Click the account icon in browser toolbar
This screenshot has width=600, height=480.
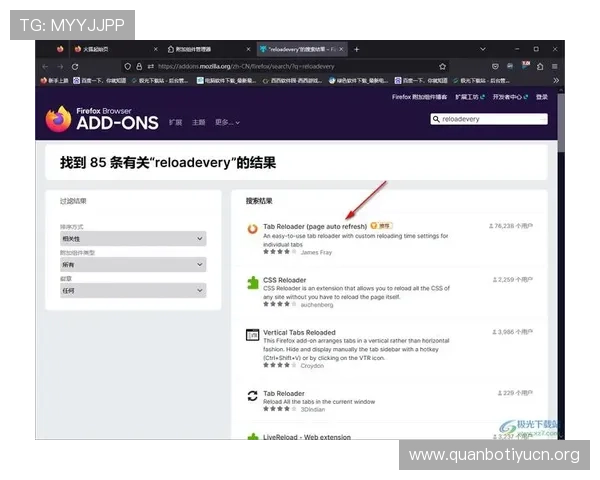pos(510,67)
